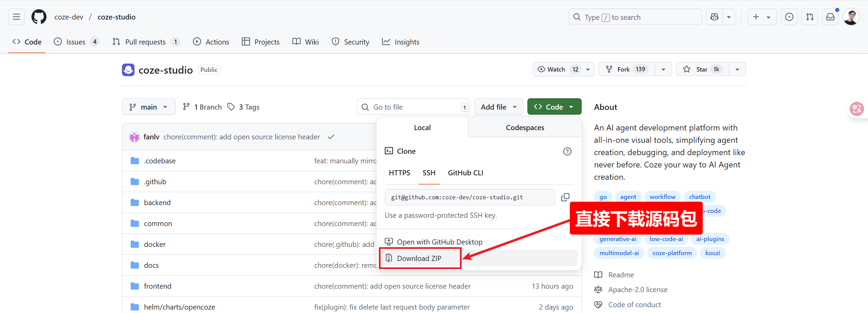Viewport: 868px width, 313px height.
Task: Select the Codespaces tab in Code popup
Action: [x=525, y=127]
